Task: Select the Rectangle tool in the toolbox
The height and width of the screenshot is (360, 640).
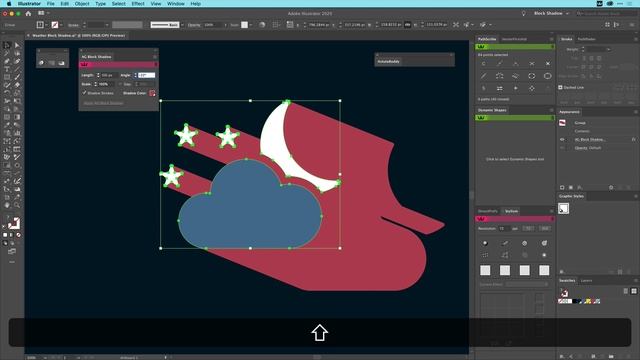Action: click(x=7, y=77)
